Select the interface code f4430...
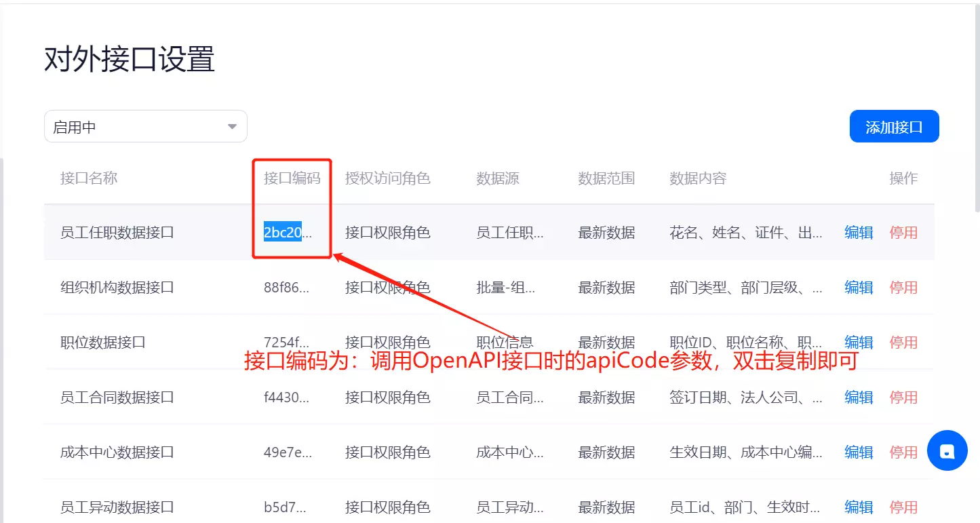 [x=286, y=398]
